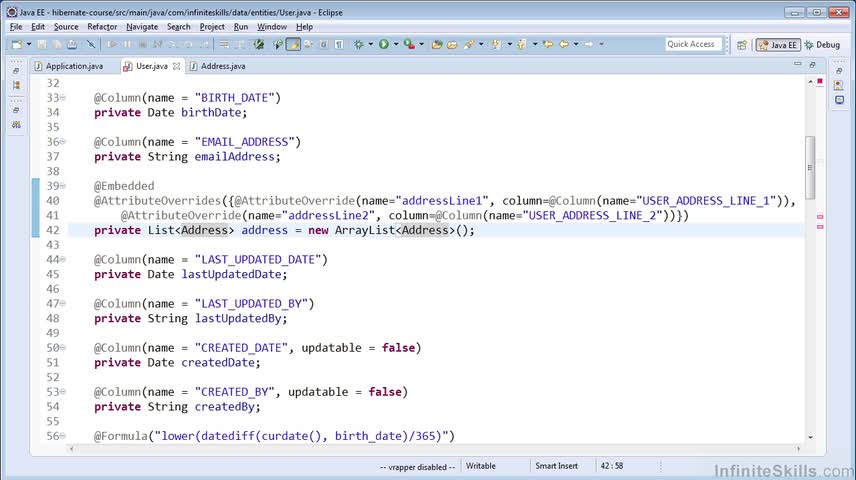Click the Debug bug icon
The width and height of the screenshot is (856, 480).
click(359, 44)
